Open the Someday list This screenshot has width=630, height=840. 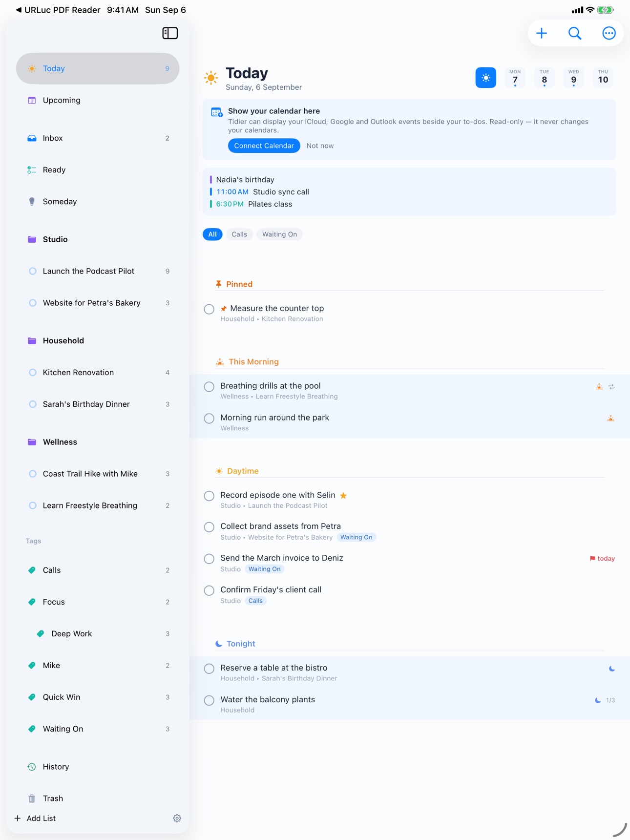(x=98, y=202)
